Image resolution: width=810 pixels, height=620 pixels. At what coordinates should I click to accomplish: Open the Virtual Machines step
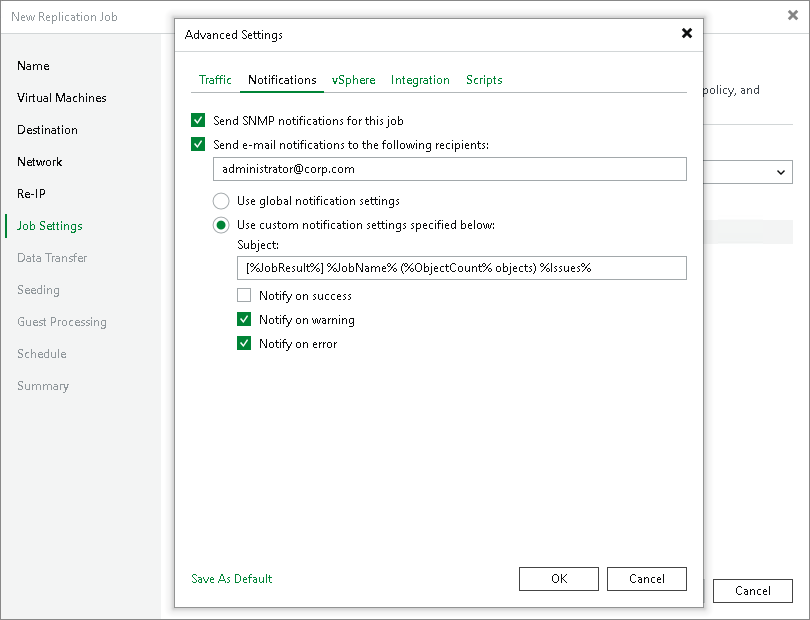[x=61, y=98]
